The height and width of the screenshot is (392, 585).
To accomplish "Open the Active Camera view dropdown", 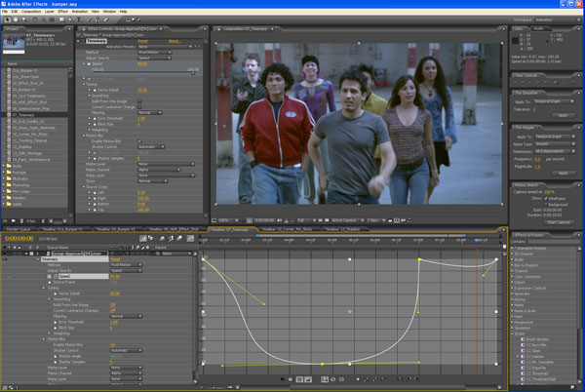I will (x=346, y=220).
